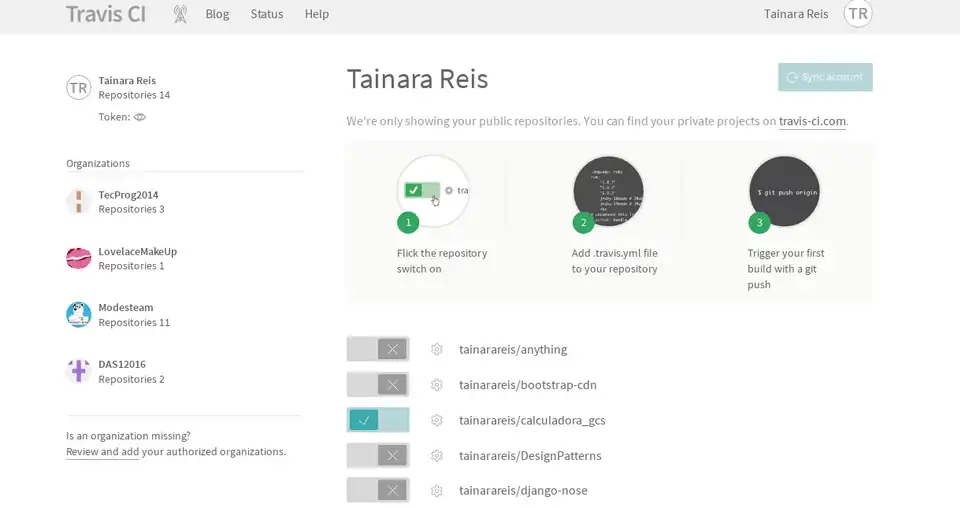
Task: Open settings gear for tainarareis/django-nose
Action: pos(436,491)
